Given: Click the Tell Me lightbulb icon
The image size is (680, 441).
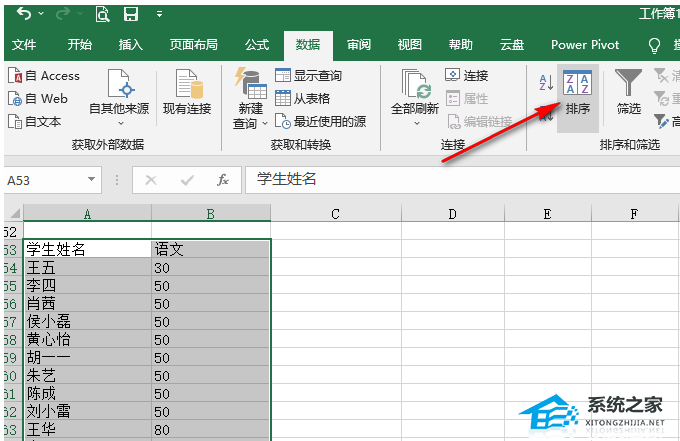Looking at the screenshot, I should tap(654, 45).
